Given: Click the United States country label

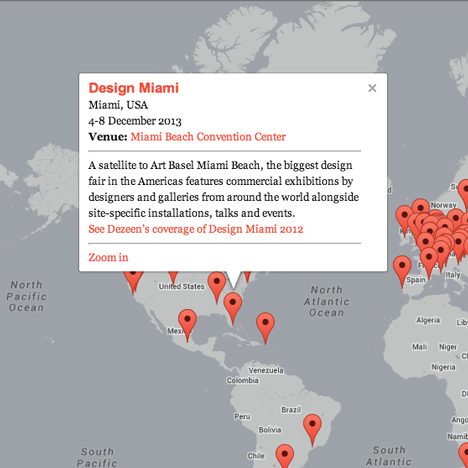Looking at the screenshot, I should [181, 286].
